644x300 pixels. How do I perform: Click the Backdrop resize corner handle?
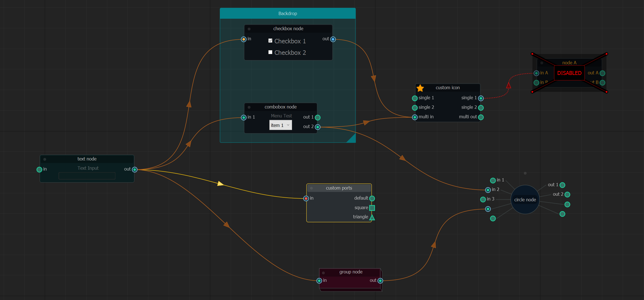pyautogui.click(x=352, y=139)
